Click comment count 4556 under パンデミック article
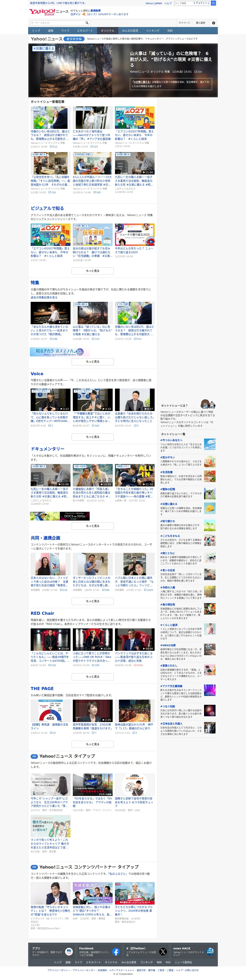Viewport: 246px width, 980px height. pyautogui.click(x=138, y=665)
